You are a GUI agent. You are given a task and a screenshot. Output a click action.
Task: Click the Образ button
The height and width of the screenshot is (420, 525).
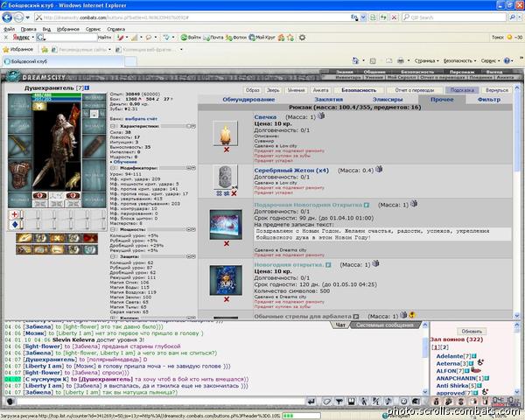tap(253, 90)
